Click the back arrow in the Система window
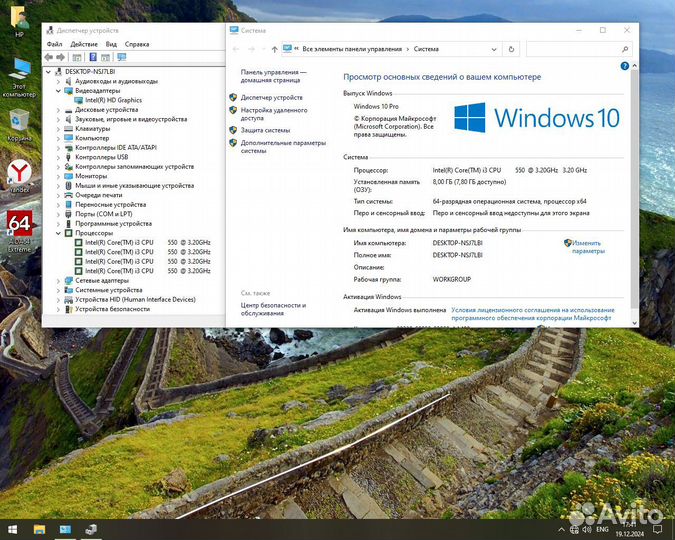This screenshot has width=675, height=540. click(236, 50)
